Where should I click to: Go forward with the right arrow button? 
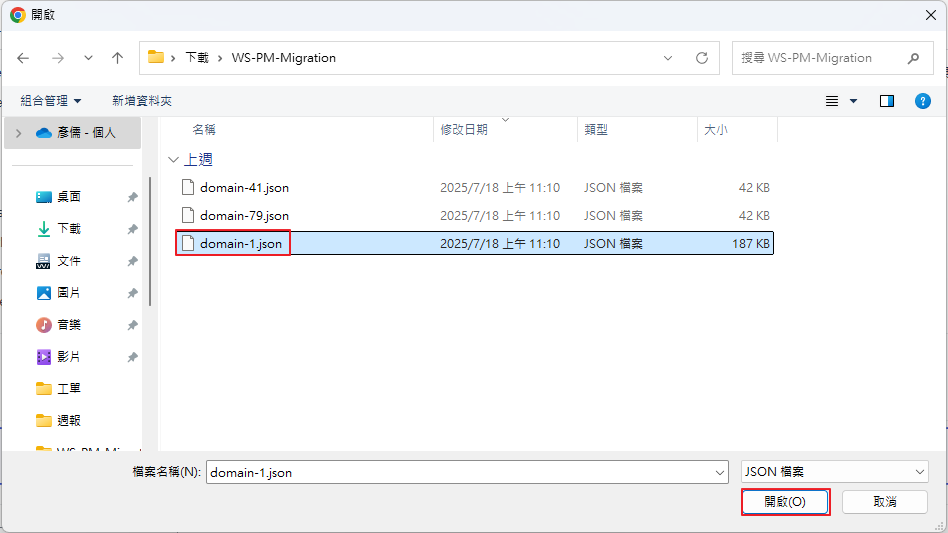click(x=57, y=58)
